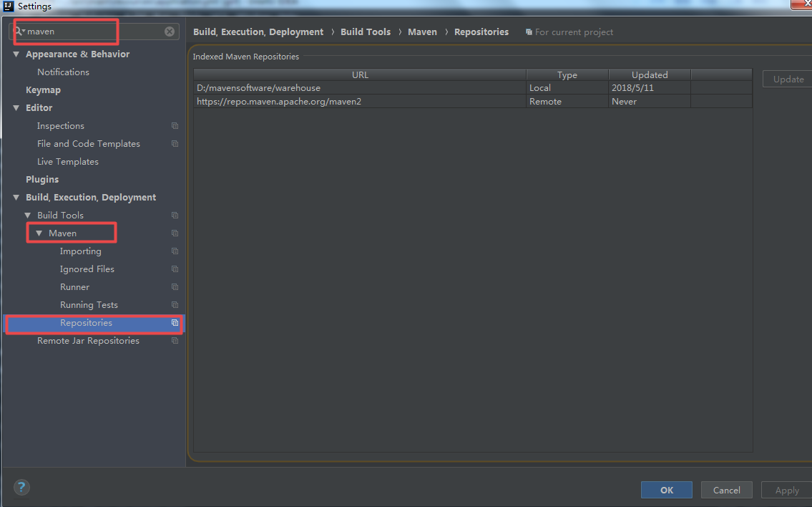Select the Importing page under Maven
The height and width of the screenshot is (507, 812).
[x=80, y=251]
